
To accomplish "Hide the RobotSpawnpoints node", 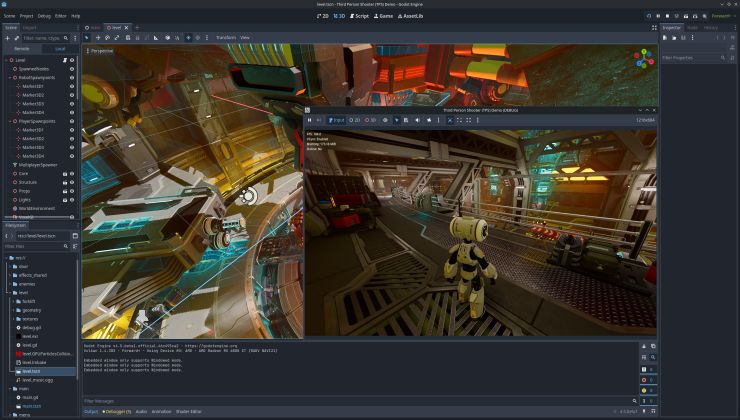I will (72, 77).
